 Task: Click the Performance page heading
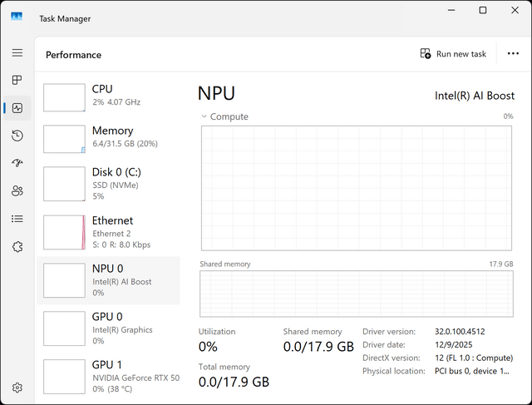coord(74,55)
